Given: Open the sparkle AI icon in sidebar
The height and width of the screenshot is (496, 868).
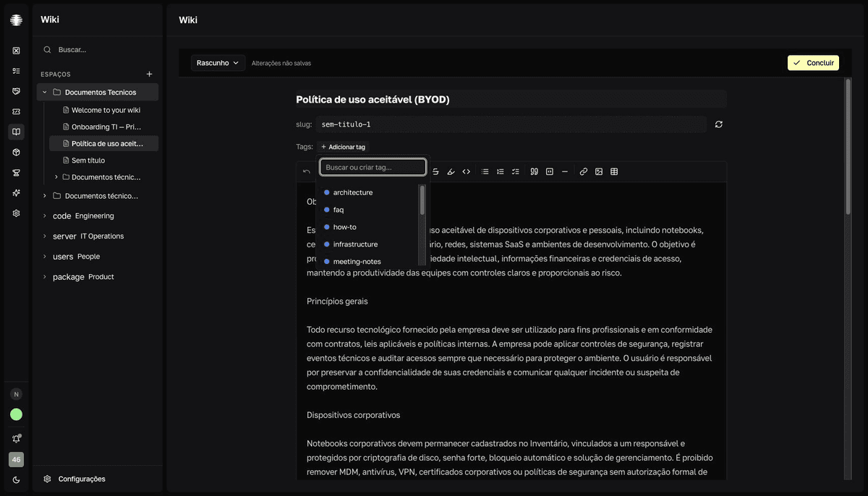Looking at the screenshot, I should (16, 193).
